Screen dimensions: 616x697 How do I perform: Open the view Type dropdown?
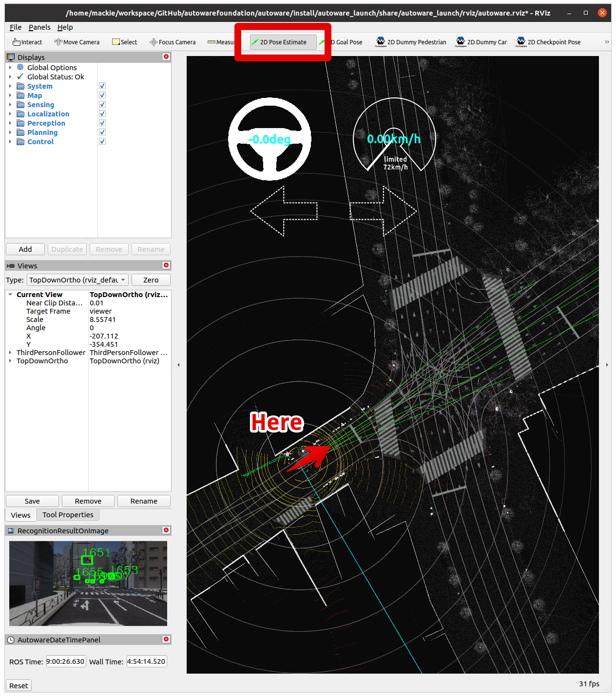click(77, 280)
